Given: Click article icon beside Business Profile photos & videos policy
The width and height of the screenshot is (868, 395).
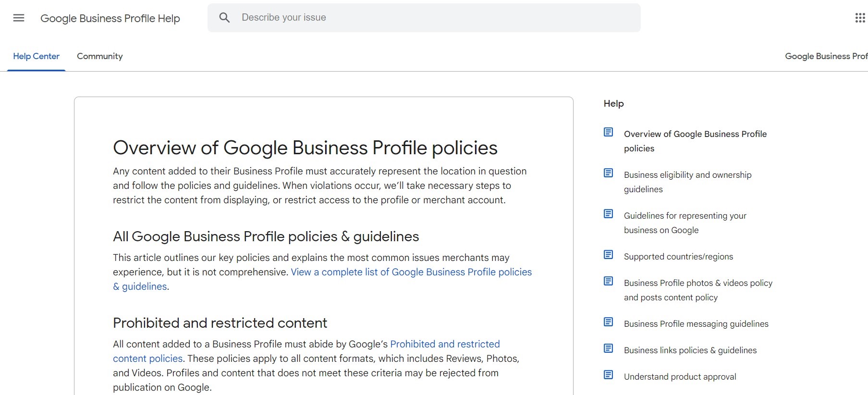Looking at the screenshot, I should click(608, 281).
